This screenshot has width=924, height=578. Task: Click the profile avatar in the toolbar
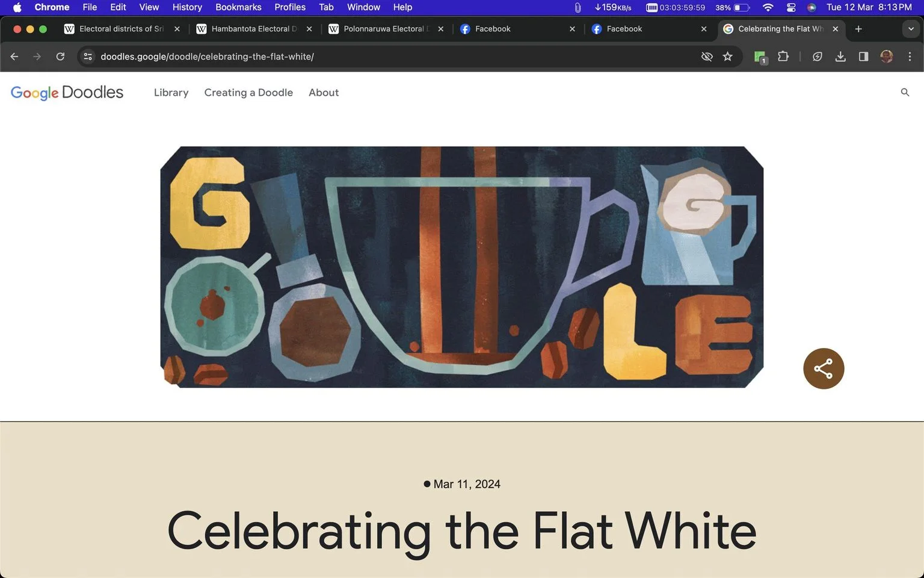tap(886, 57)
